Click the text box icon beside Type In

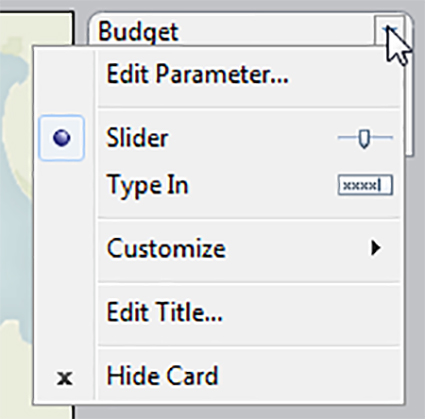(365, 185)
